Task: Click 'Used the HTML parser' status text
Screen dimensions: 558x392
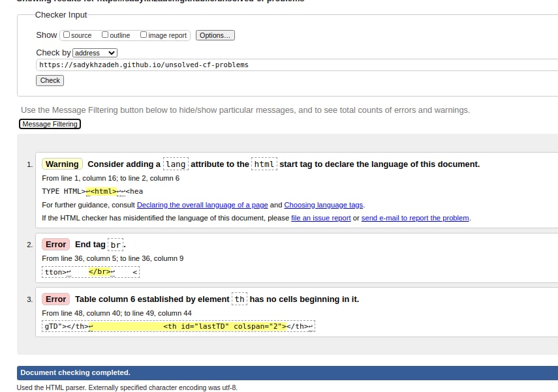Action: (127, 387)
